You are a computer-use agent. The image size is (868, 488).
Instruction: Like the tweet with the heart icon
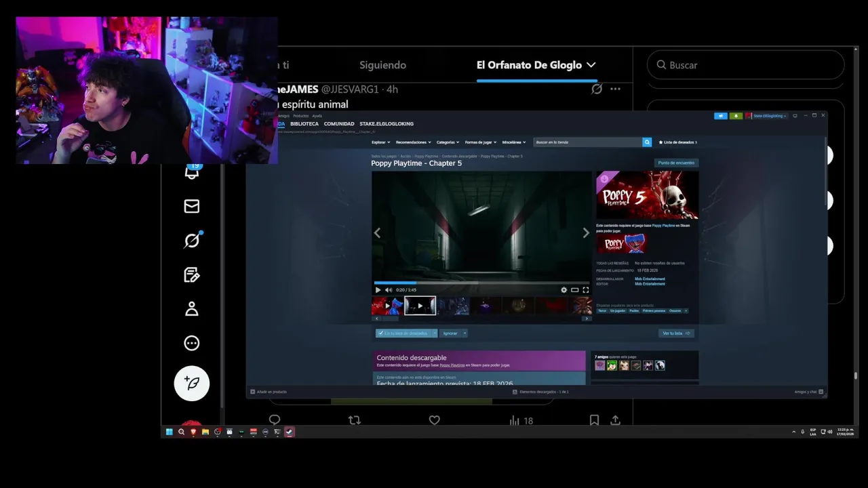(x=435, y=420)
